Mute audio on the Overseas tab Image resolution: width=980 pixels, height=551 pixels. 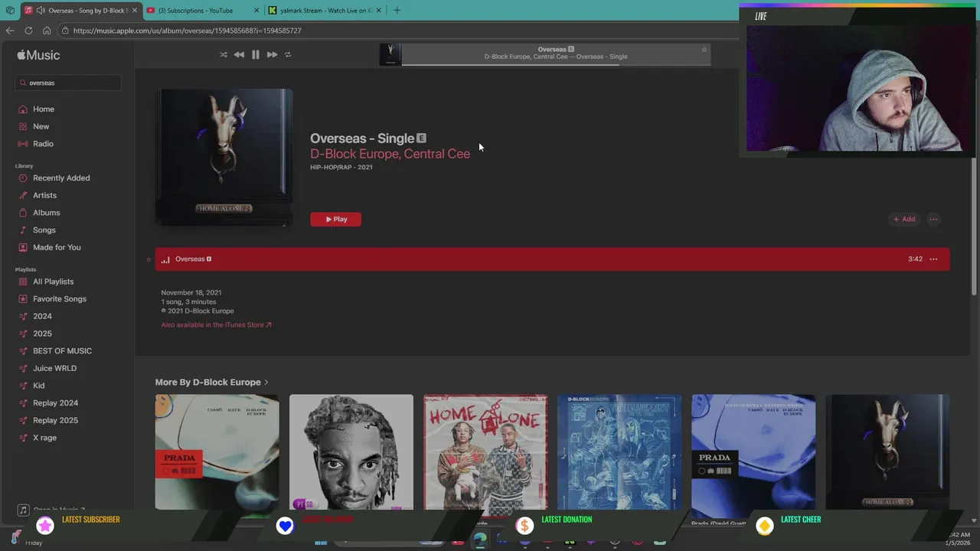point(40,11)
